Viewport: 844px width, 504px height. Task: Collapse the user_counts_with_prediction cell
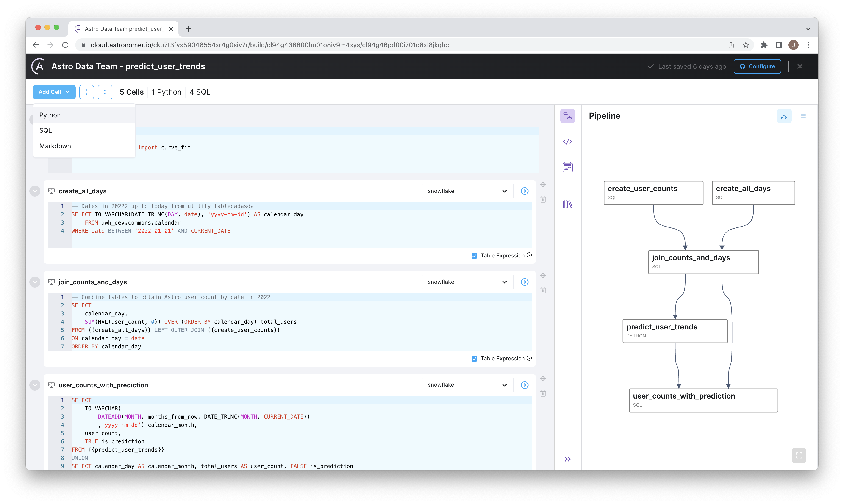click(x=35, y=385)
